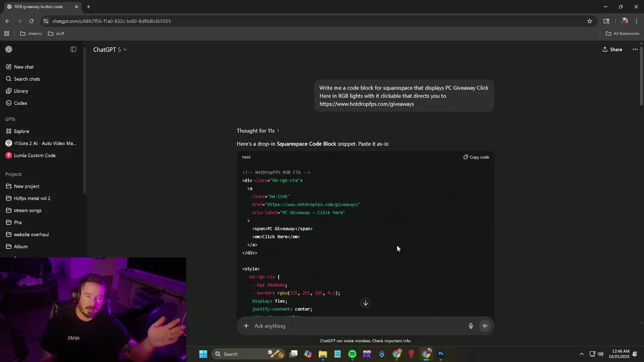Open the Sora 2 AI GPT

point(42,143)
